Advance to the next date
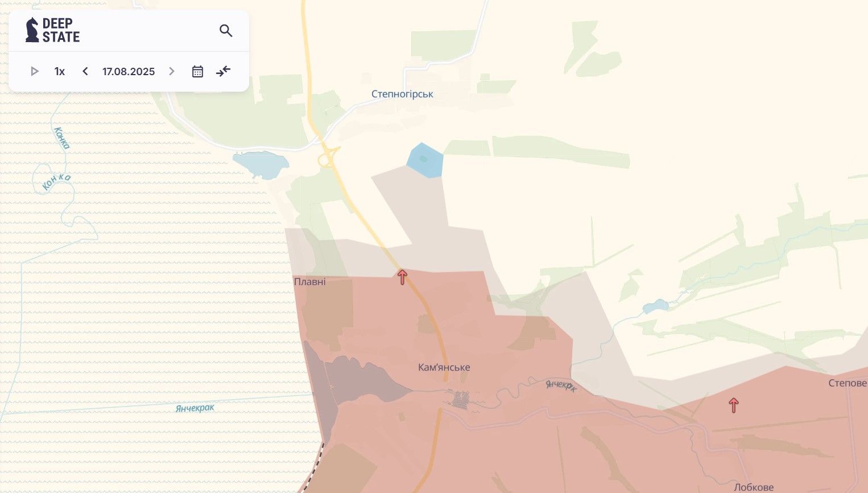868x493 pixels. click(x=171, y=71)
